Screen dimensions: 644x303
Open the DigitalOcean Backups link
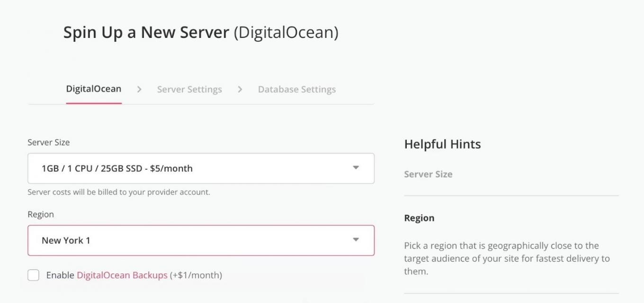122,275
